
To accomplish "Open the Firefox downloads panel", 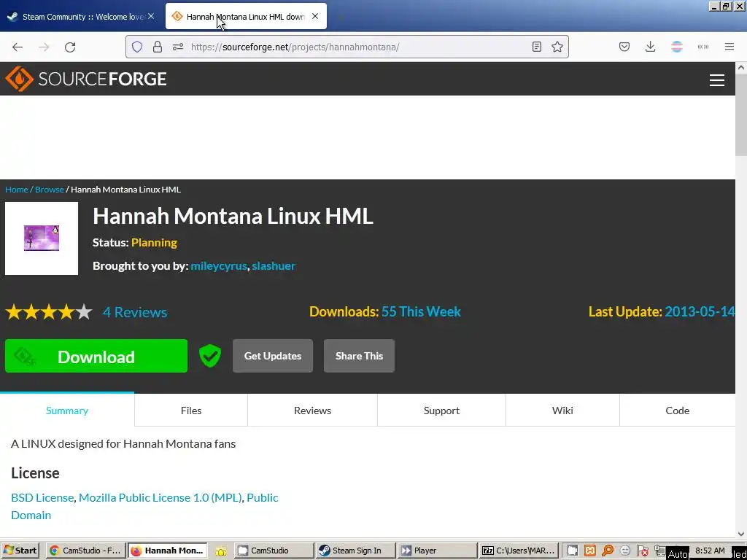I will coord(650,47).
